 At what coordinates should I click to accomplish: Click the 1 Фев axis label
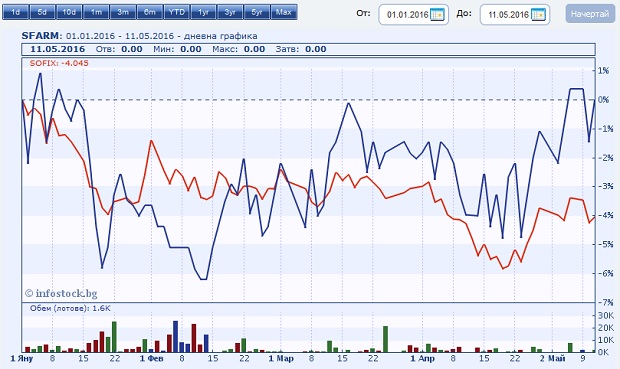tap(151, 359)
